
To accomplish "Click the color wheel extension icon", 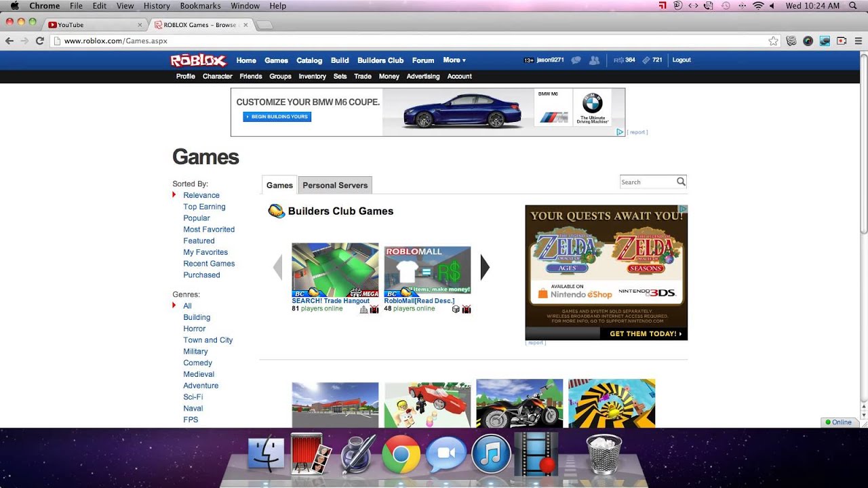I will (x=808, y=41).
